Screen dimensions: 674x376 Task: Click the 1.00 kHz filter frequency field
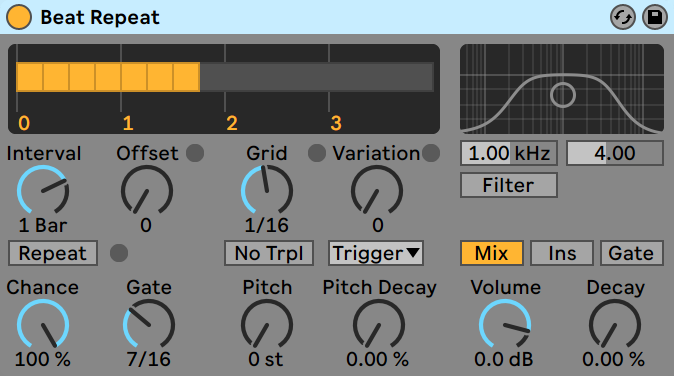coord(509,153)
